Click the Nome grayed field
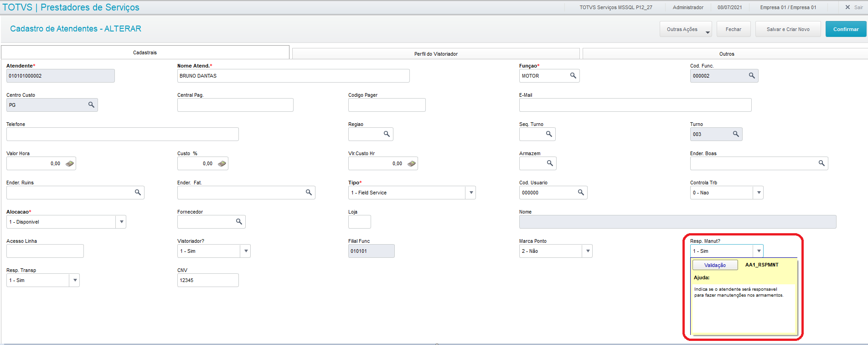The width and height of the screenshot is (868, 345). [x=678, y=222]
